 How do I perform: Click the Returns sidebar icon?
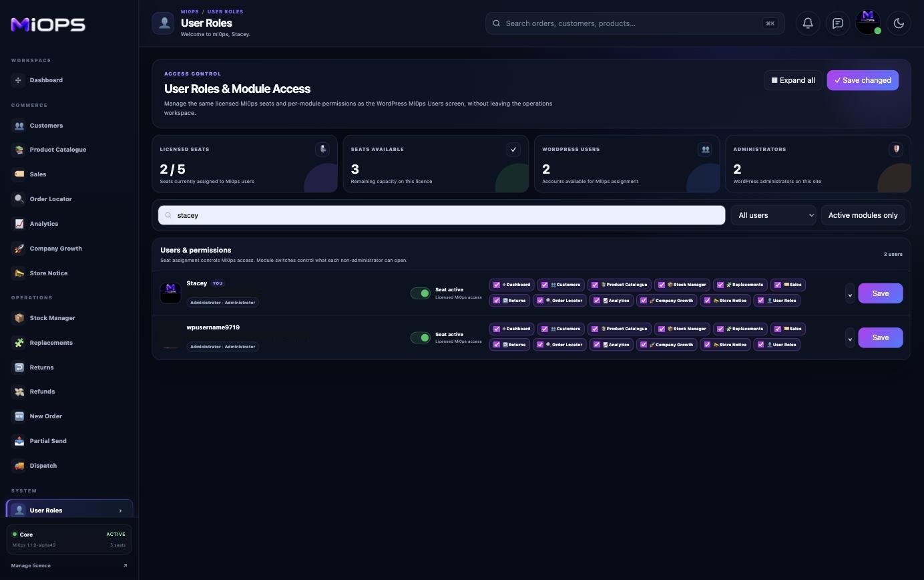click(19, 368)
